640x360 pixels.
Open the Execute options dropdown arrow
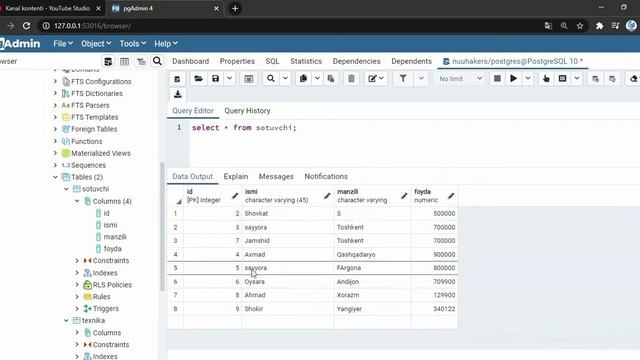coord(528,78)
